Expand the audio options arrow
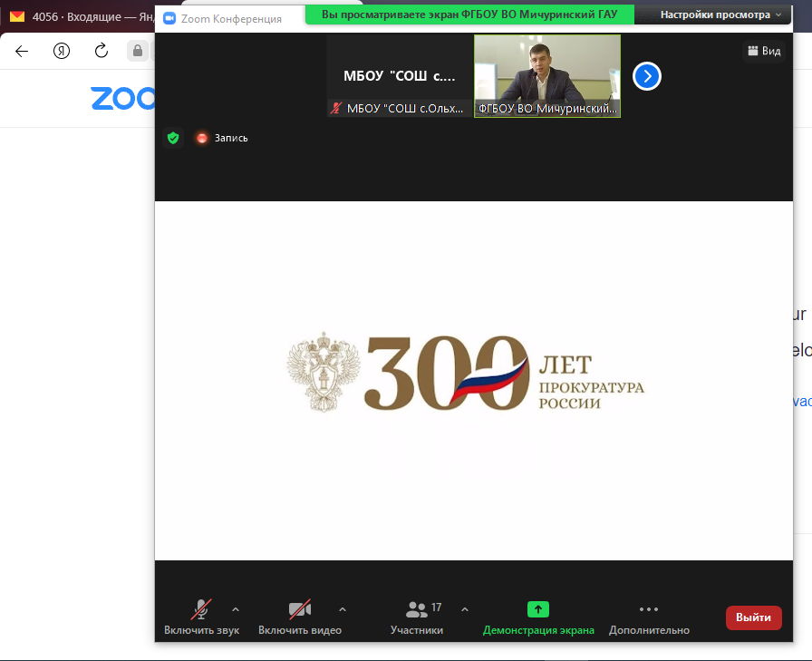Screen dimensions: 812x661 [x=236, y=609]
